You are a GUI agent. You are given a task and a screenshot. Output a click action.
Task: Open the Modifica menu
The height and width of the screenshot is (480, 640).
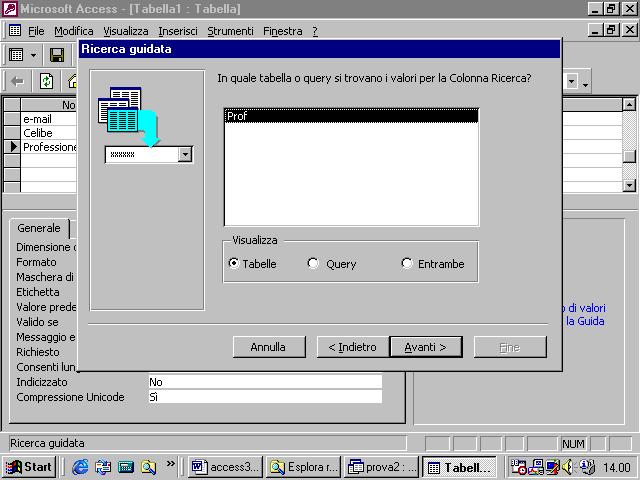[x=74, y=31]
